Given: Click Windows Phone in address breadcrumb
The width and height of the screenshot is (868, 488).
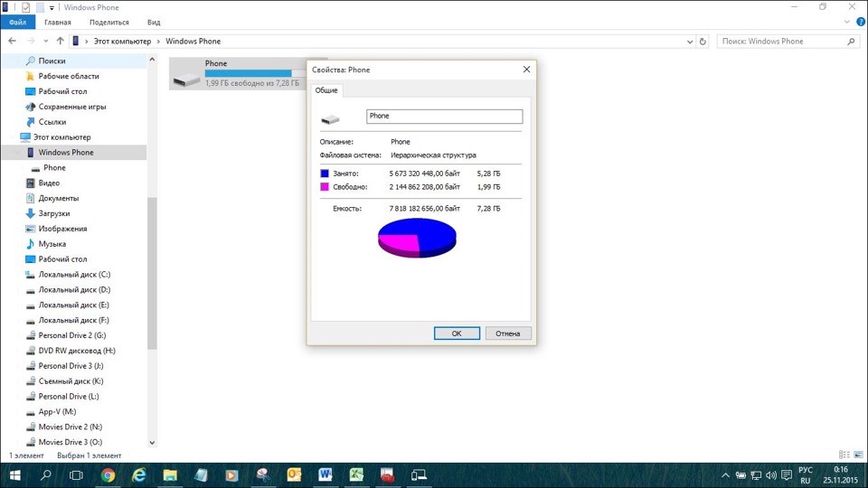Looking at the screenshot, I should click(193, 42).
